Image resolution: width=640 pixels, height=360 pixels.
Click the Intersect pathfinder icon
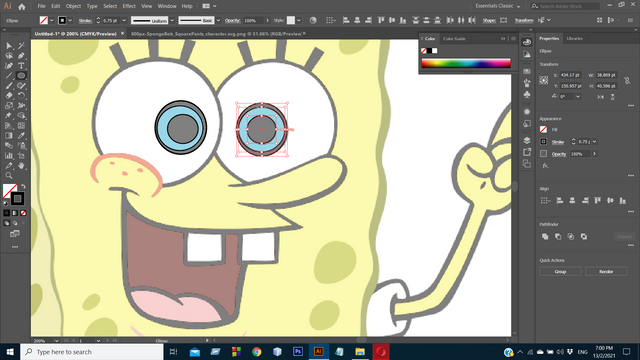pos(571,236)
